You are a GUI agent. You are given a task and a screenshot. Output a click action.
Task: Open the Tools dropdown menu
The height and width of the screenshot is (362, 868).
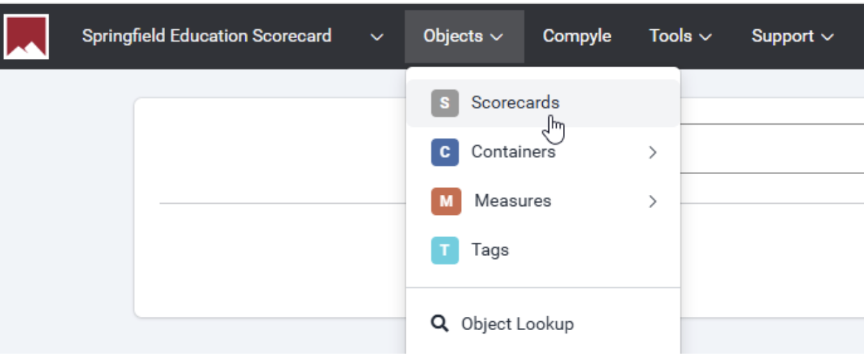pyautogui.click(x=680, y=36)
